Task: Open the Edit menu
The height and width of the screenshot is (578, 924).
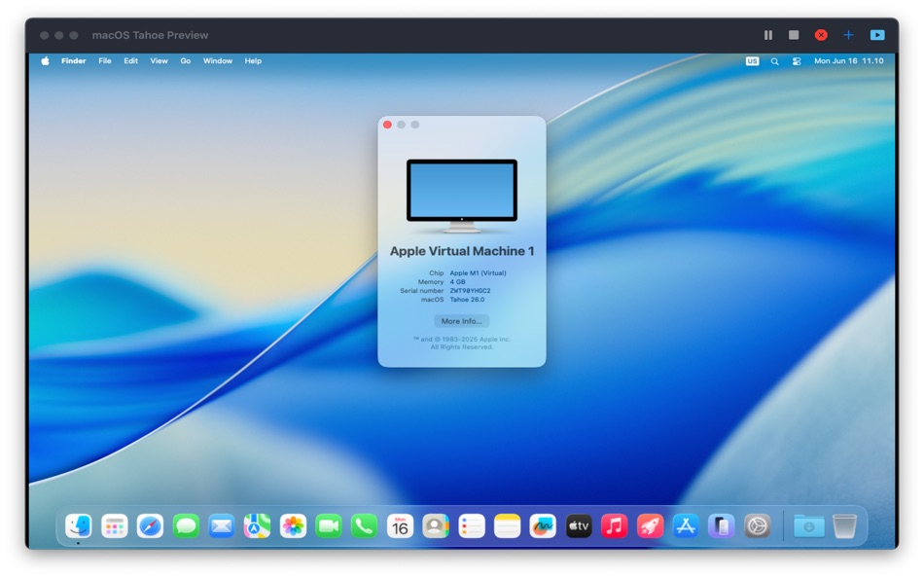Action: click(131, 60)
